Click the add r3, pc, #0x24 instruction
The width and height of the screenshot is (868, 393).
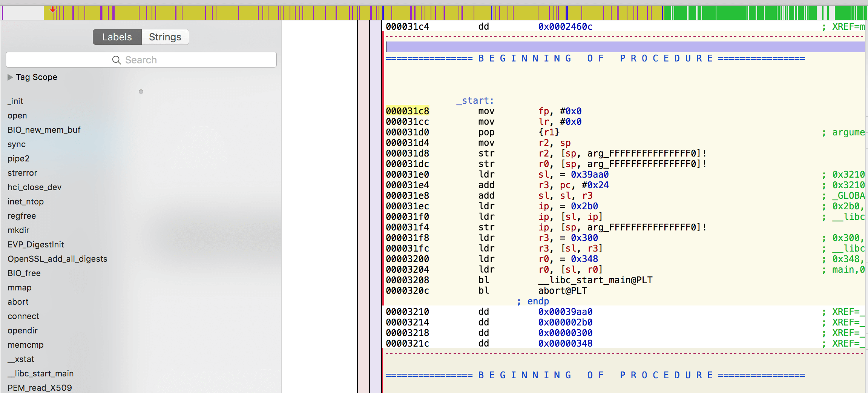pos(543,185)
